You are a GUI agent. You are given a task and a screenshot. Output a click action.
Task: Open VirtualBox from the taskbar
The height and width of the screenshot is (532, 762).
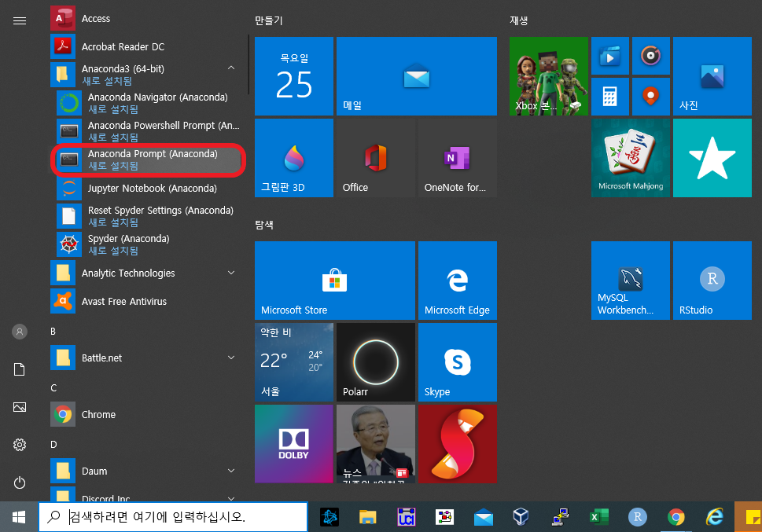tap(521, 517)
